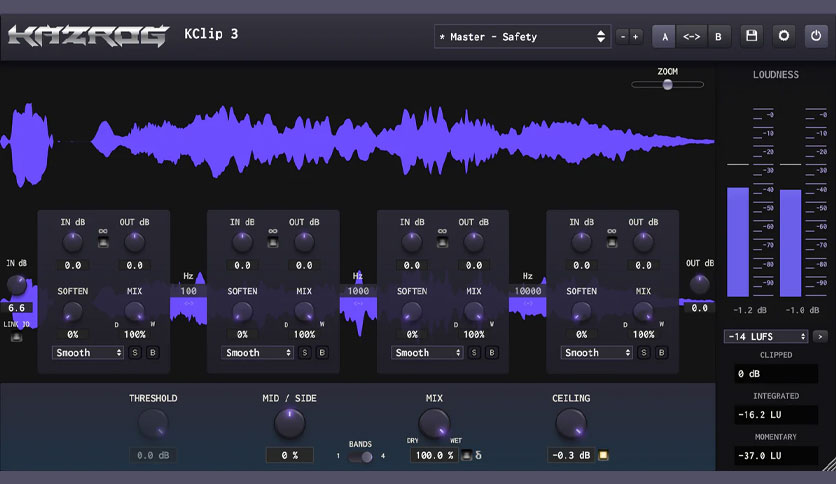This screenshot has width=836, height=484.
Task: Click the yellow ceiling indicator square
Action: pos(604,455)
